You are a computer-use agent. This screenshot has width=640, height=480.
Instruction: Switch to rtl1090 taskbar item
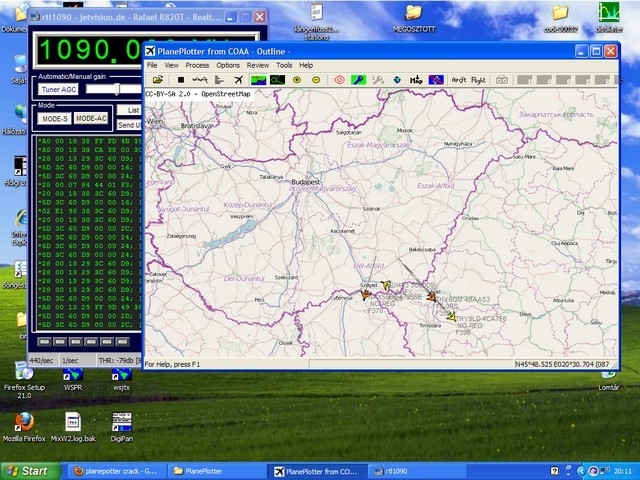[416, 471]
